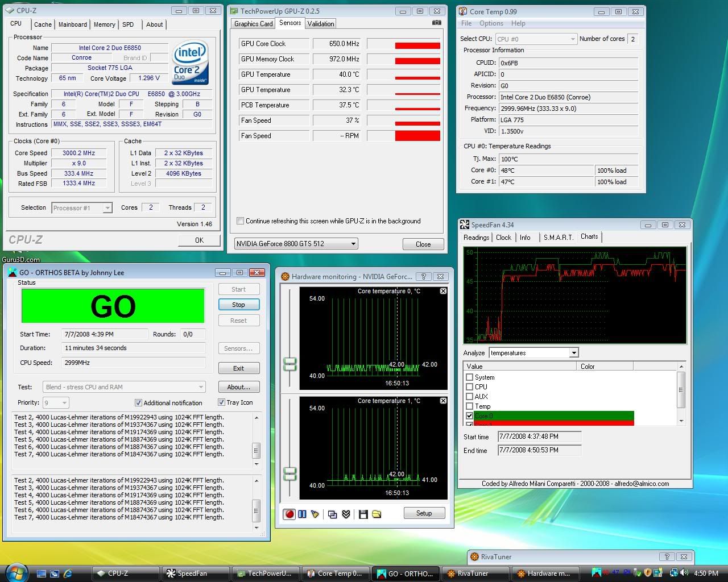Switch to the Mainboard tab in CPU-Z
This screenshot has width=728, height=582.
73,24
